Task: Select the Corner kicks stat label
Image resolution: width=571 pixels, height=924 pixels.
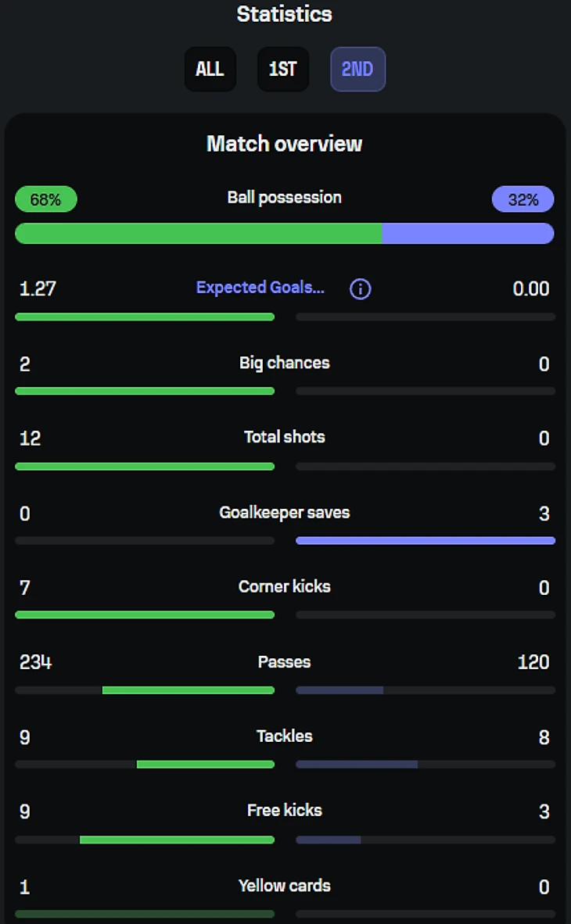Action: pyautogui.click(x=284, y=586)
